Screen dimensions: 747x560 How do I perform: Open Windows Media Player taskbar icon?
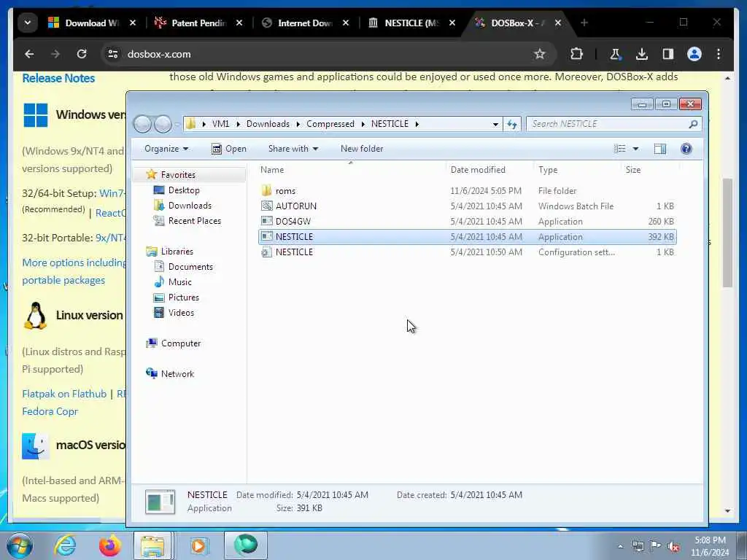pyautogui.click(x=199, y=545)
